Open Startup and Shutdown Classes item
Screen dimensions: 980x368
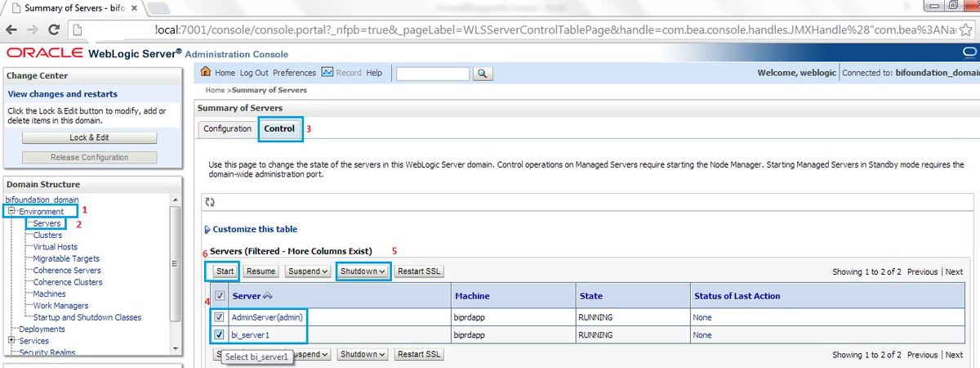pos(87,317)
